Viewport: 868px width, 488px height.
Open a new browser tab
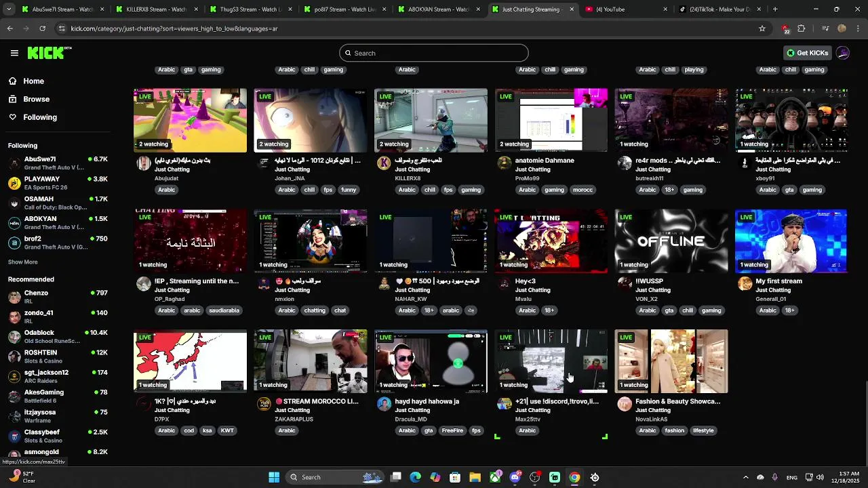pyautogui.click(x=775, y=9)
